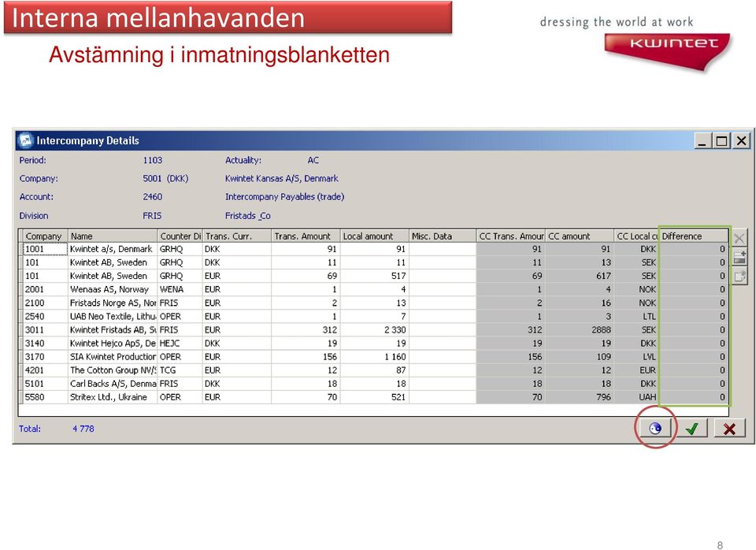
Task: Select company cell 1001
Action: [x=46, y=249]
